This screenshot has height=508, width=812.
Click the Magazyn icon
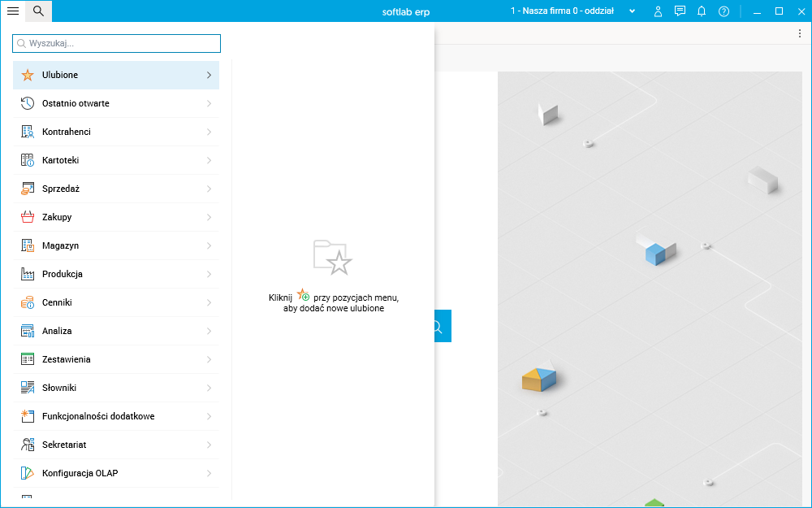pyautogui.click(x=28, y=245)
